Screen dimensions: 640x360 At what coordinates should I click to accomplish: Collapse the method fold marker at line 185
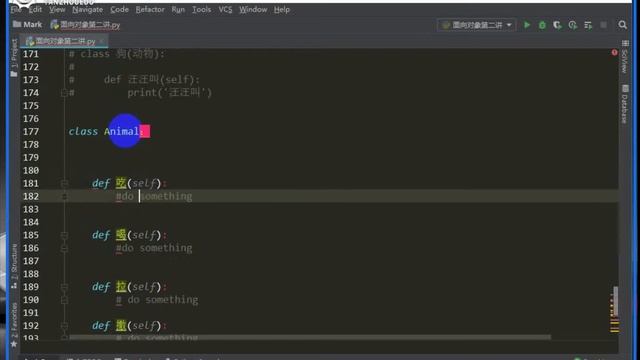click(x=64, y=236)
